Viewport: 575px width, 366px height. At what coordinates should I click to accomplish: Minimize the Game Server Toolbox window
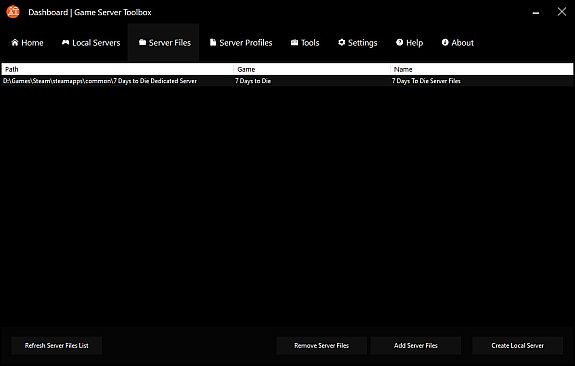[x=536, y=12]
